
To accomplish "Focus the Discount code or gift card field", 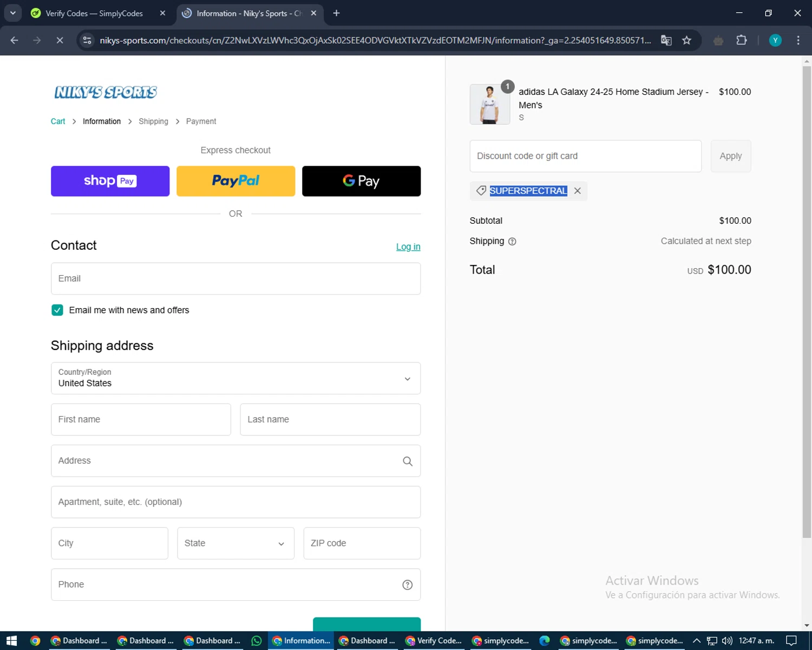I will pyautogui.click(x=585, y=156).
